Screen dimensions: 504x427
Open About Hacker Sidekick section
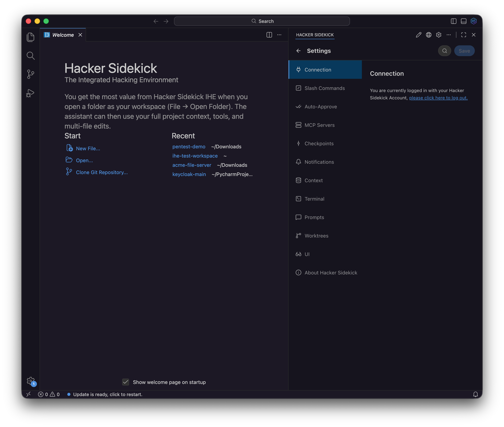pyautogui.click(x=325, y=272)
